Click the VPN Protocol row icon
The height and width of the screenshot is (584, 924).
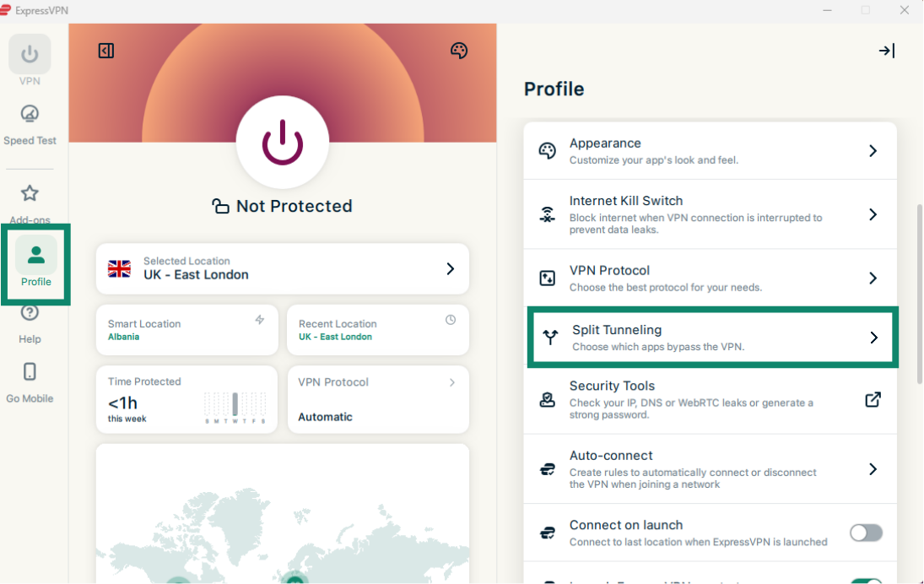point(547,278)
